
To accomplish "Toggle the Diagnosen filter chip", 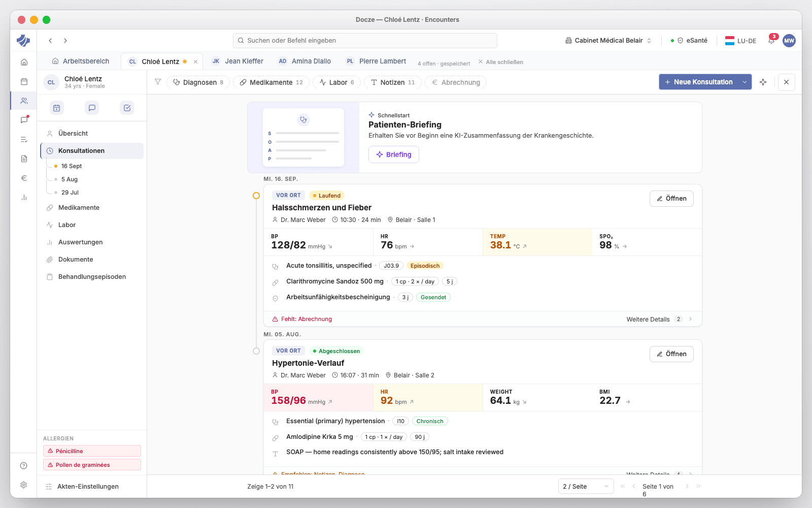I will coord(198,82).
